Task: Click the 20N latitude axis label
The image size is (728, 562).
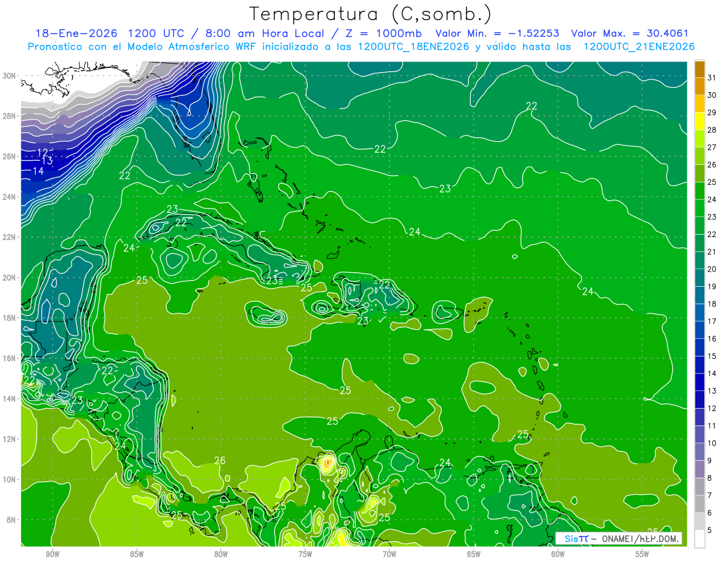Action: tap(10, 278)
